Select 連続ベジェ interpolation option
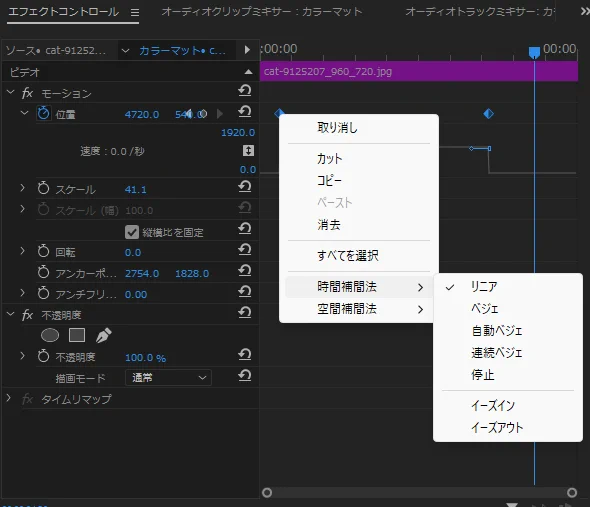590x507 pixels. tap(508, 353)
